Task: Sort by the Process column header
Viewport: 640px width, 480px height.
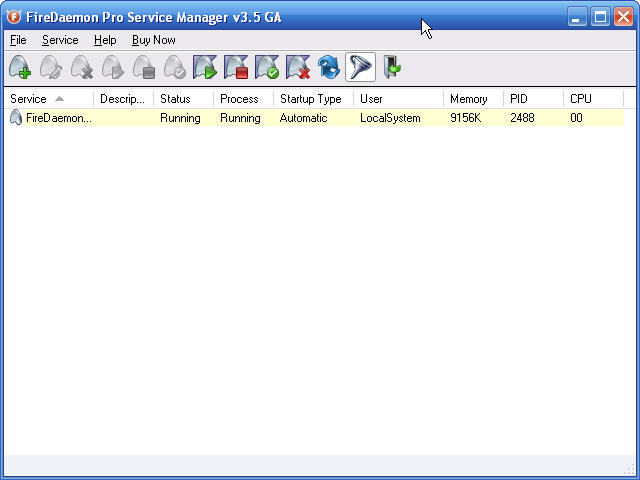Action: click(244, 99)
